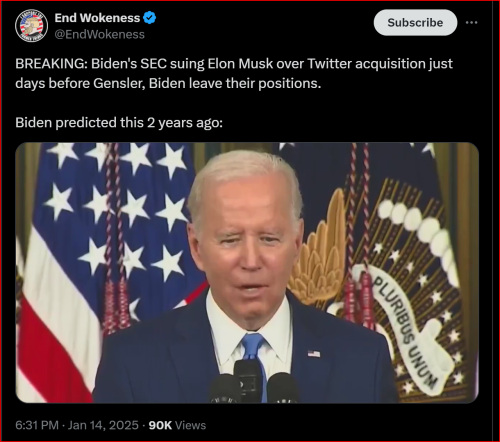Click the End Wokeness display name

point(97,18)
